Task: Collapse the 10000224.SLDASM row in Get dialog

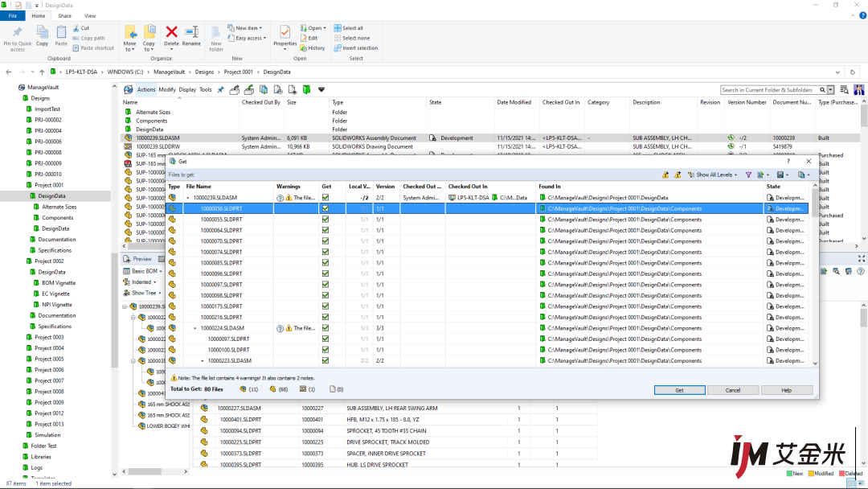Action: [195, 329]
